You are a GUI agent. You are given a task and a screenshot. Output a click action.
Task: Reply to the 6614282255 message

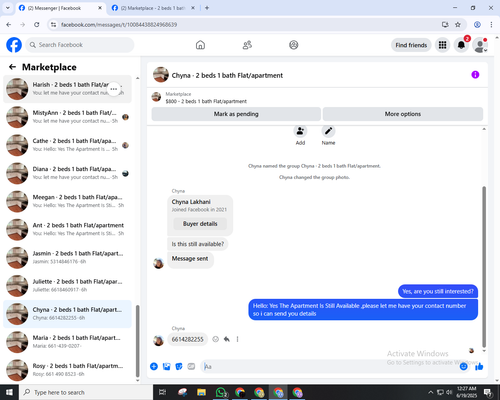click(x=227, y=339)
